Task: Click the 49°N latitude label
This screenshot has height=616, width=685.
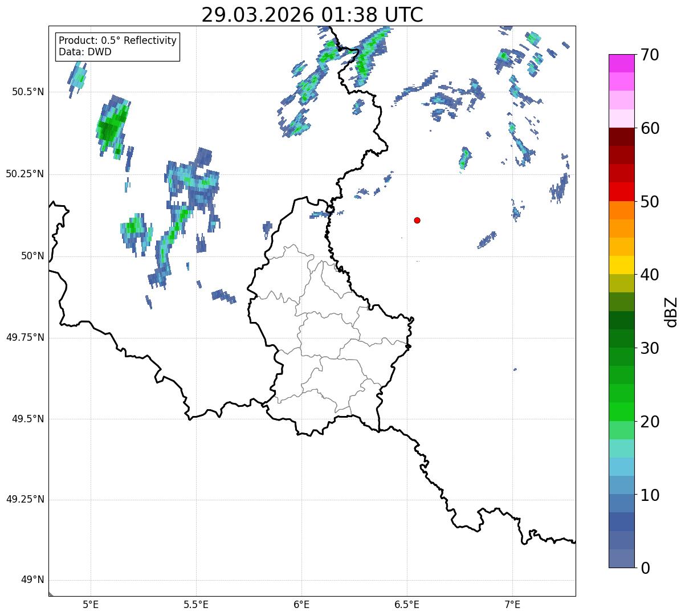Action: [32, 580]
